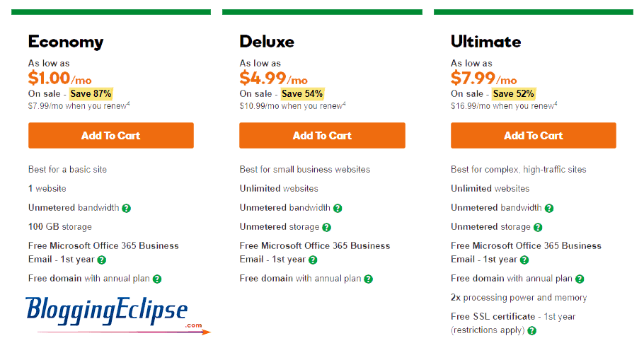
Task: Click the BloggingEclipse.com logo
Action: [x=117, y=315]
